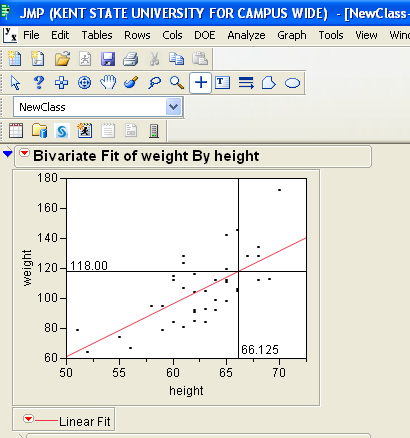
Task: Pick the brush tool
Action: click(x=131, y=82)
